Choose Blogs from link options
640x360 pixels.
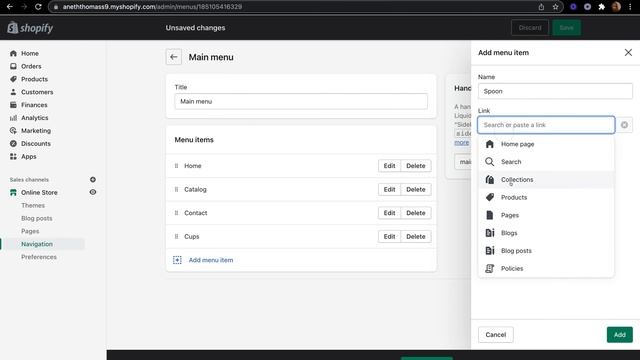point(546,233)
